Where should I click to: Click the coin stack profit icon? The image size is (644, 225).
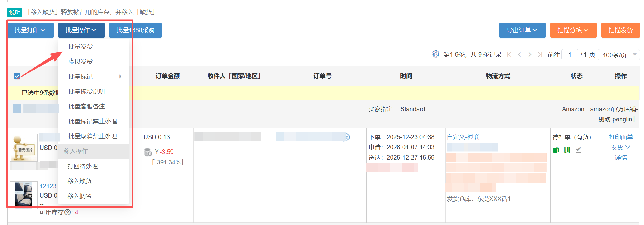(x=148, y=152)
